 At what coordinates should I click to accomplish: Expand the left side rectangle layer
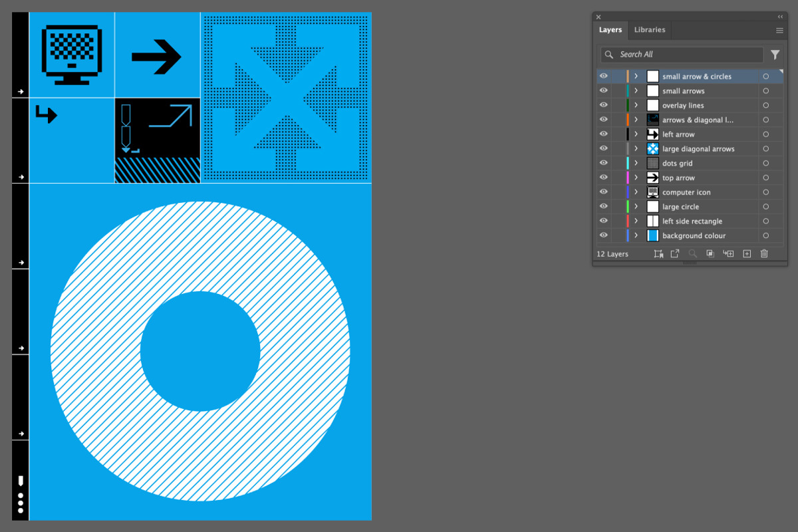click(x=636, y=221)
